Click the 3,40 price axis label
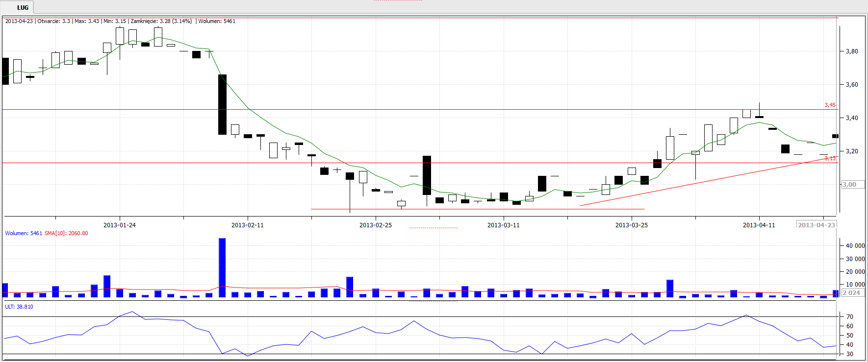 [852, 118]
